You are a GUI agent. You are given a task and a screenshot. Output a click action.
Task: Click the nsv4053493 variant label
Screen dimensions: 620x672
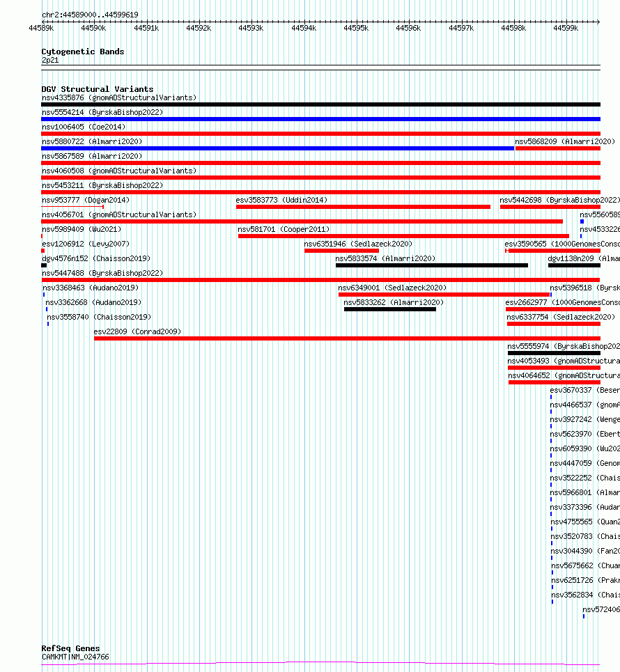pyautogui.click(x=564, y=361)
